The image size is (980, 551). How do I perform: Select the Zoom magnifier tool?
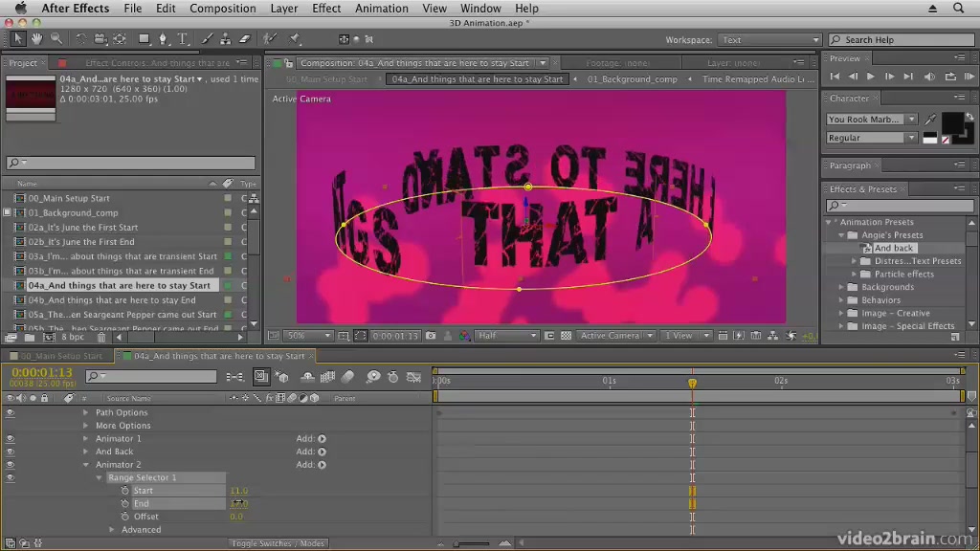56,38
